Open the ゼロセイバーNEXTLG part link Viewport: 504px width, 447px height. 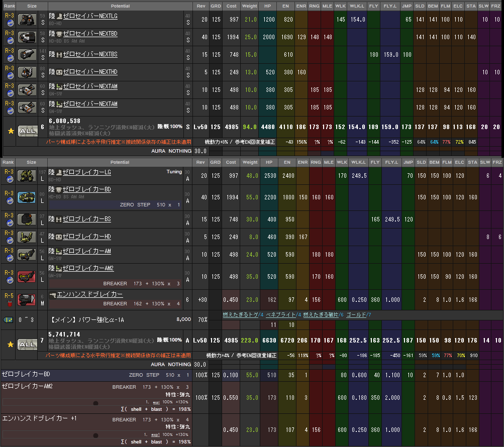pyautogui.click(x=90, y=16)
